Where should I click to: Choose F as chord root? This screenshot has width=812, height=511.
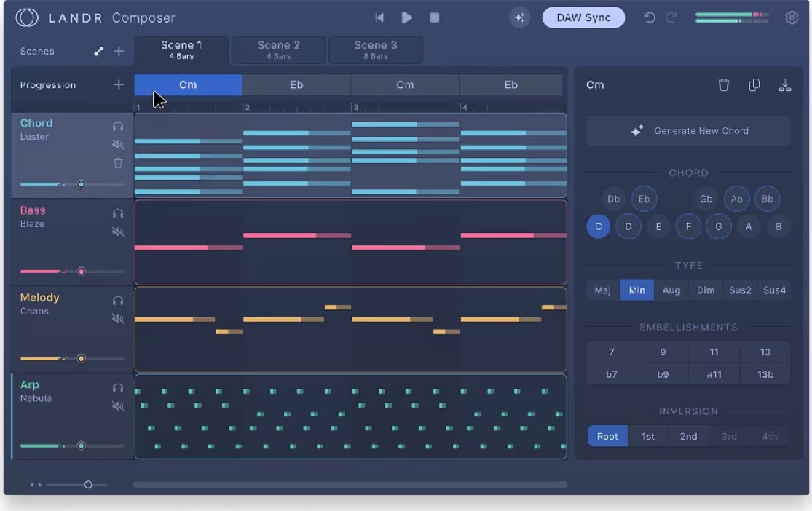pos(688,227)
